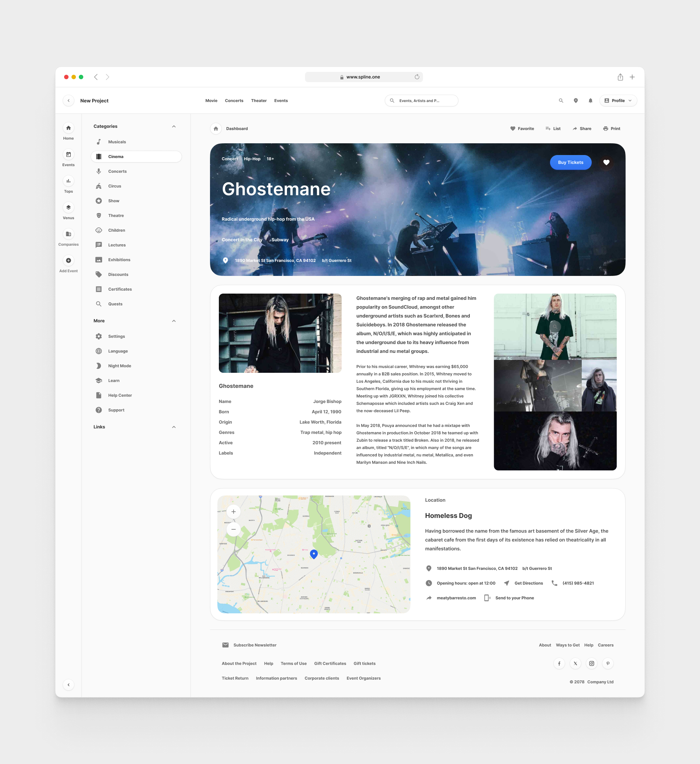Open the Home sidebar icon
Viewport: 700px width, 764px height.
pos(68,128)
